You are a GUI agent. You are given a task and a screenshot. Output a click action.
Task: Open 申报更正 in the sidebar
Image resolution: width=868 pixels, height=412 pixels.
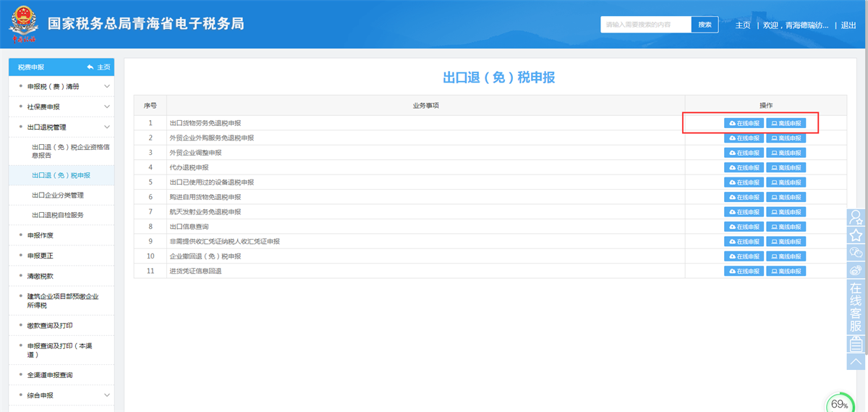pos(41,256)
